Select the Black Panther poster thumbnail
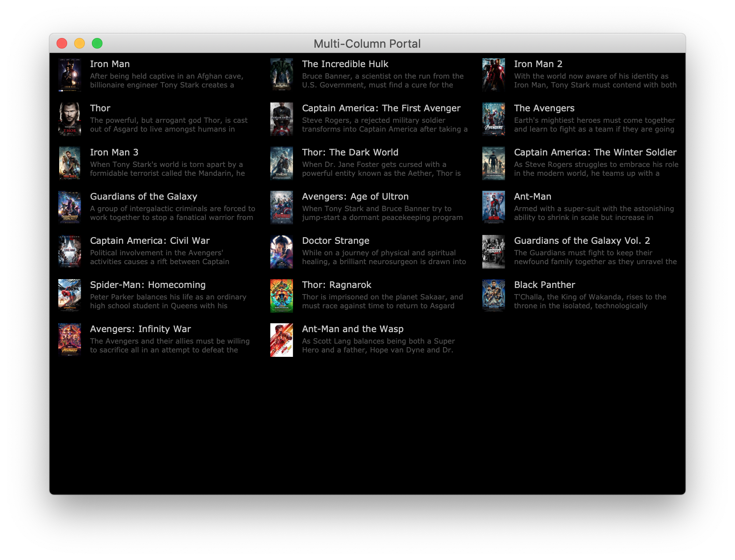The image size is (735, 560). point(493,296)
